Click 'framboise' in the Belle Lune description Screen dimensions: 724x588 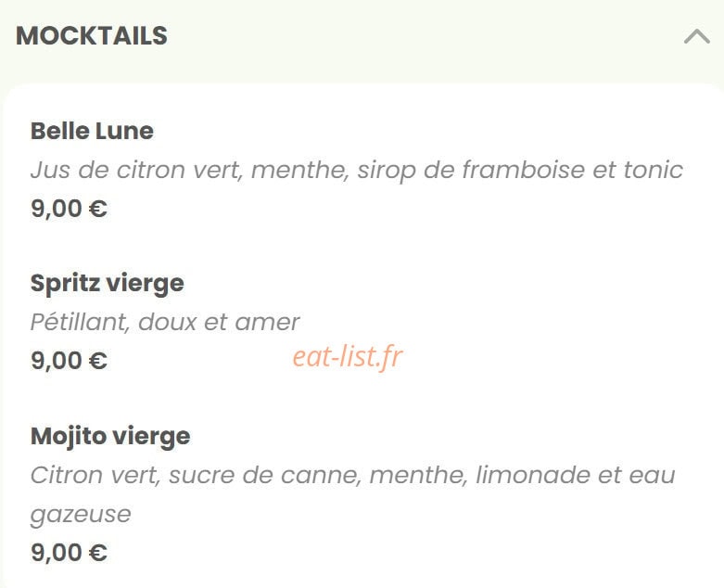pos(524,170)
